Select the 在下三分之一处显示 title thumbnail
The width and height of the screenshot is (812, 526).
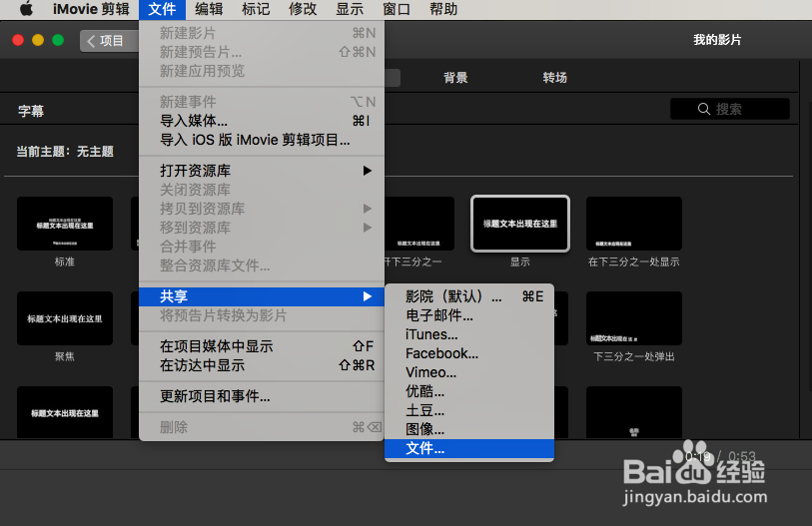634,224
